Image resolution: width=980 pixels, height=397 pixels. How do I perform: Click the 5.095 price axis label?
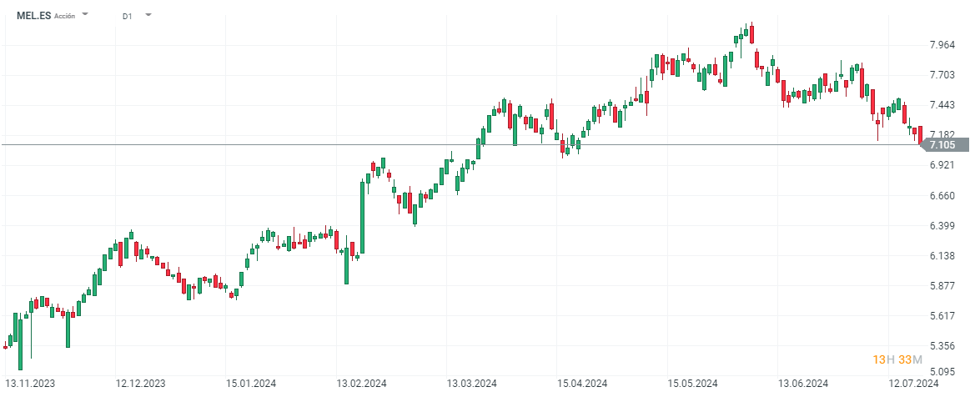point(942,372)
